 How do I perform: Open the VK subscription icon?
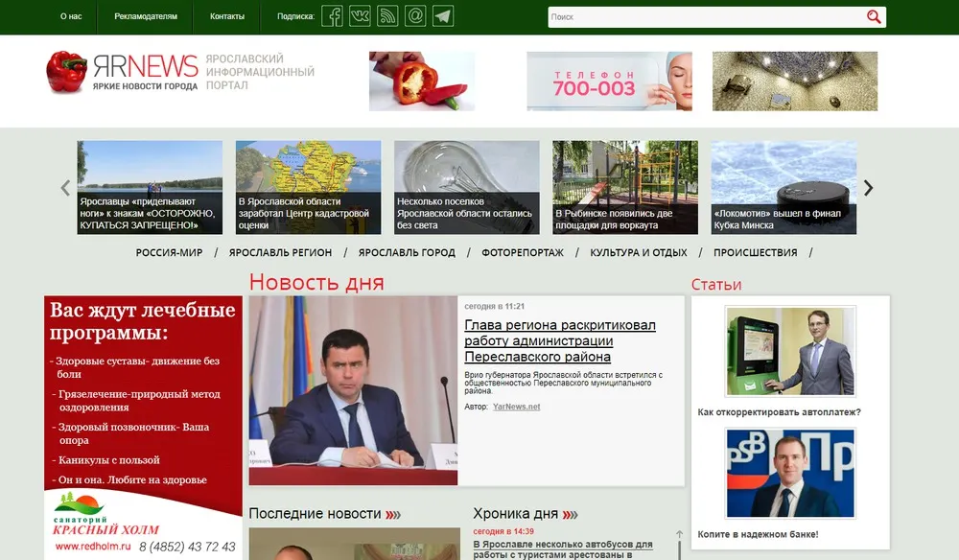(x=360, y=16)
